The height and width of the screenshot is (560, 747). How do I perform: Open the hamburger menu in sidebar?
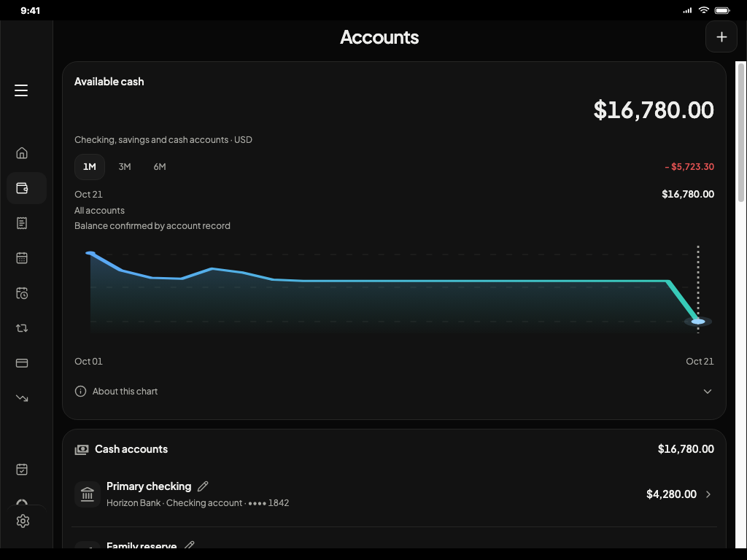[21, 90]
